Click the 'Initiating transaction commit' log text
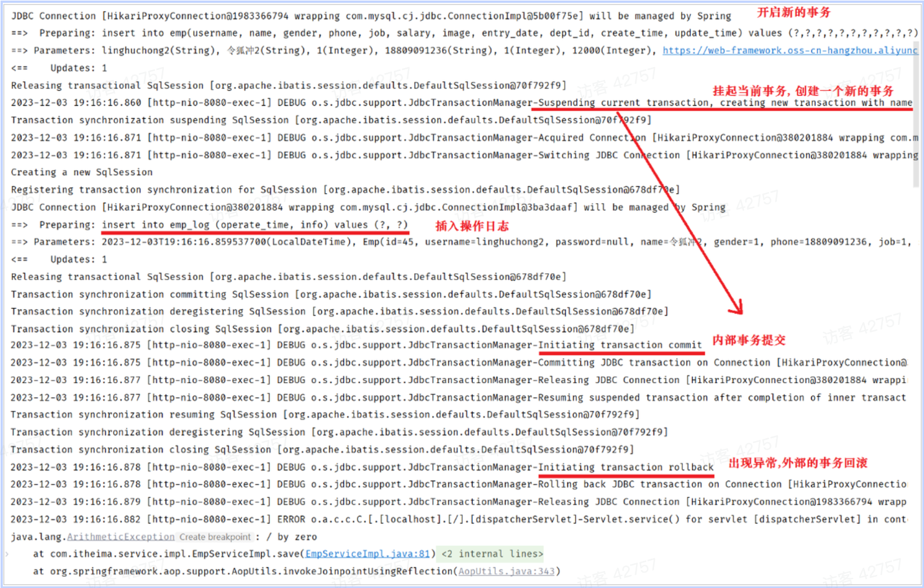The height and width of the screenshot is (588, 924). tap(620, 345)
